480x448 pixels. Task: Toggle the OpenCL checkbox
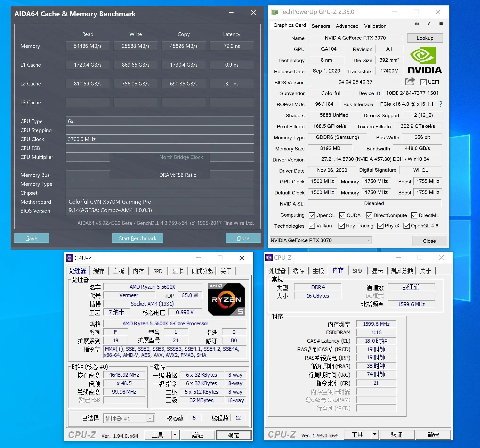click(x=312, y=215)
